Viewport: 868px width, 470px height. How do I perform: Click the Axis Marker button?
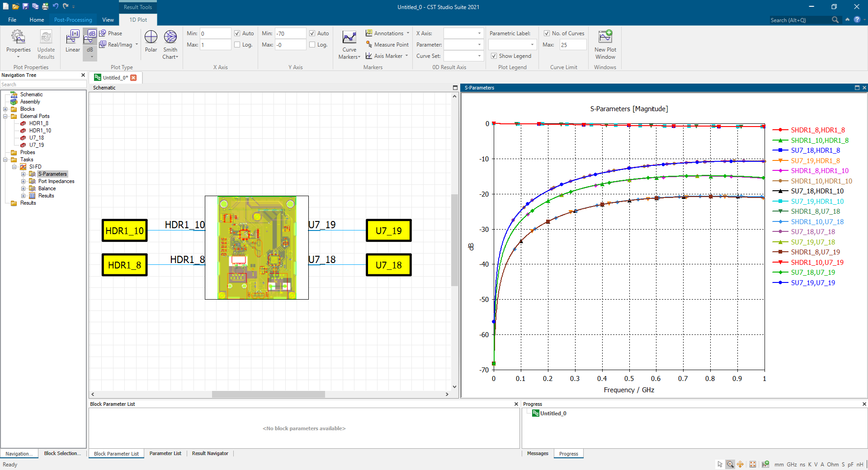tap(387, 56)
